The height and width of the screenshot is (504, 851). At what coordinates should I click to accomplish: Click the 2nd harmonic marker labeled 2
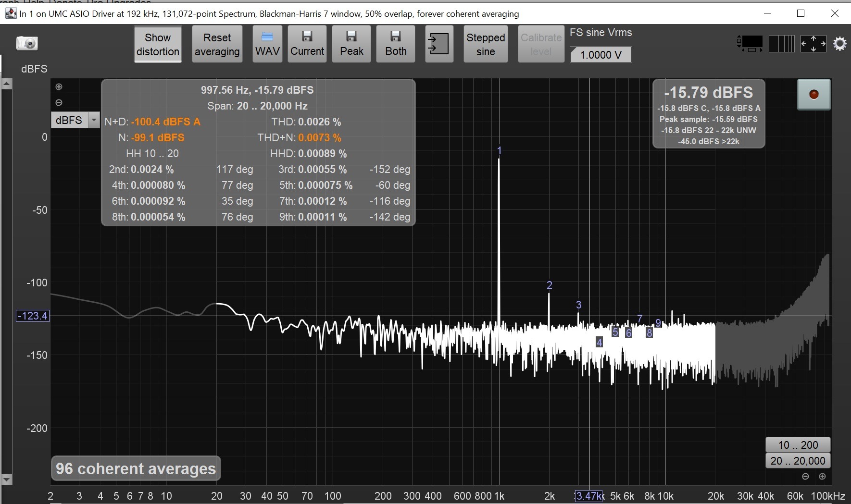pos(550,285)
